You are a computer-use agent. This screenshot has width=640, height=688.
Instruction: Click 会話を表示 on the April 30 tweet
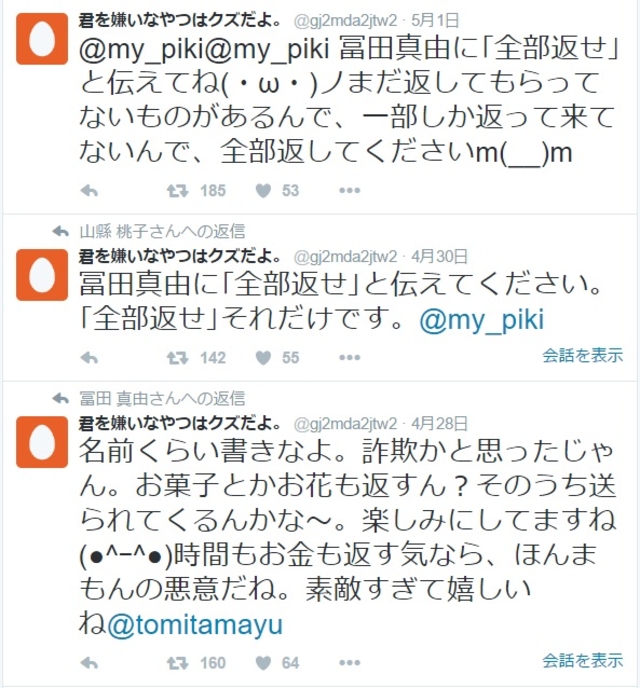pyautogui.click(x=583, y=355)
